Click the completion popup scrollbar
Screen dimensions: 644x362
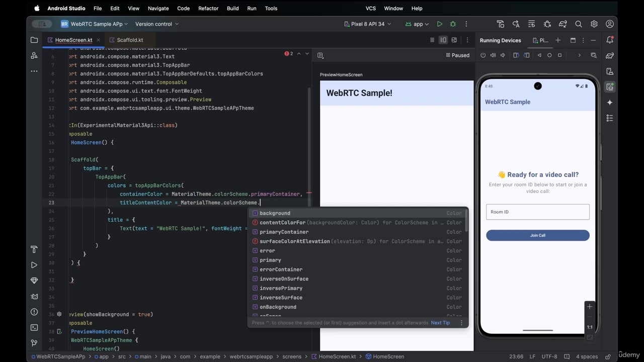tap(466, 220)
